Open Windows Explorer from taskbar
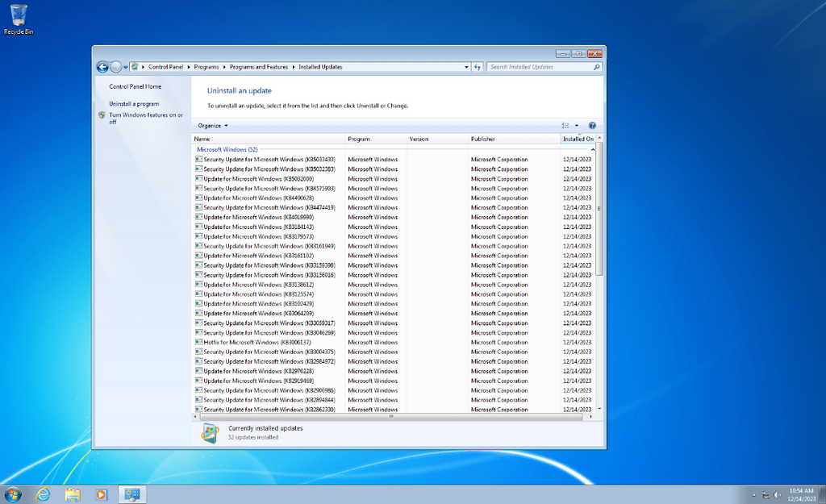Screen dimensions: 826x504 click(72, 494)
